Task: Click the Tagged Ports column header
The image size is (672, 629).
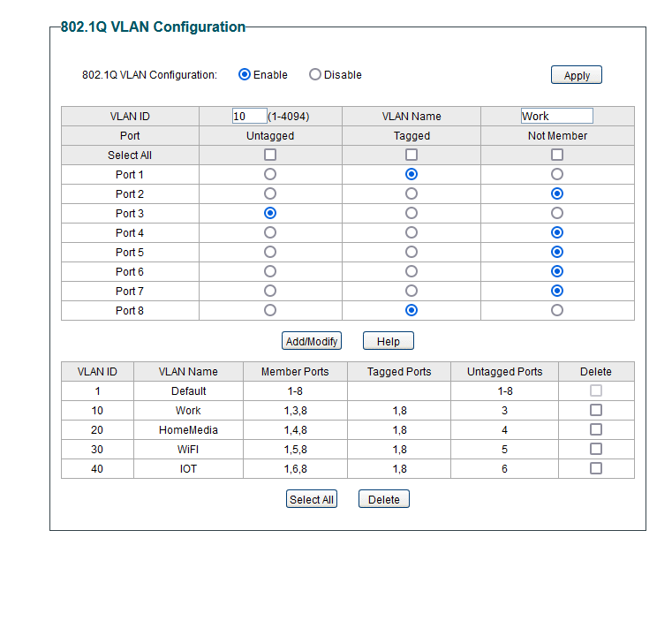Action: point(399,372)
